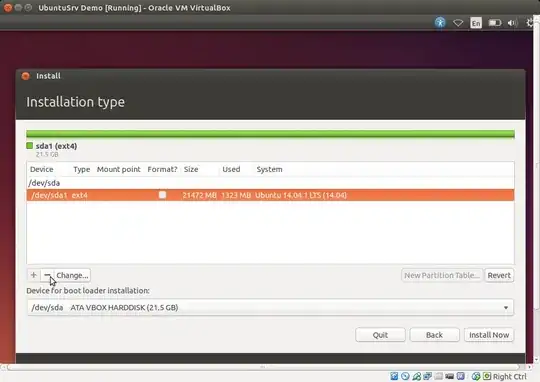This screenshot has width=540, height=382.
Task: Click the green sda1 partition usage bar
Action: [270, 134]
